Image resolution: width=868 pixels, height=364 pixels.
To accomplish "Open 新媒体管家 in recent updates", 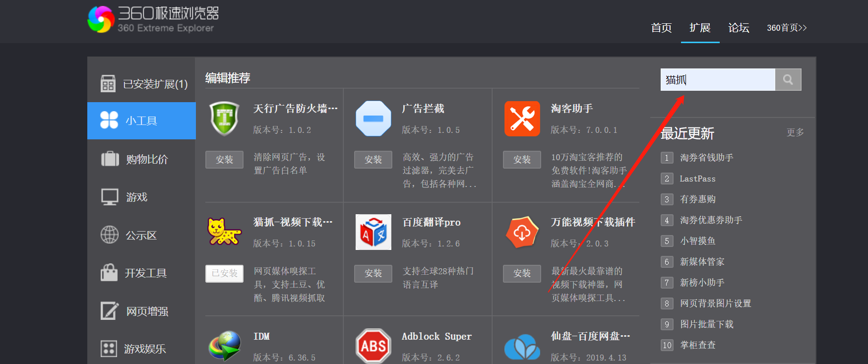I will pos(702,262).
